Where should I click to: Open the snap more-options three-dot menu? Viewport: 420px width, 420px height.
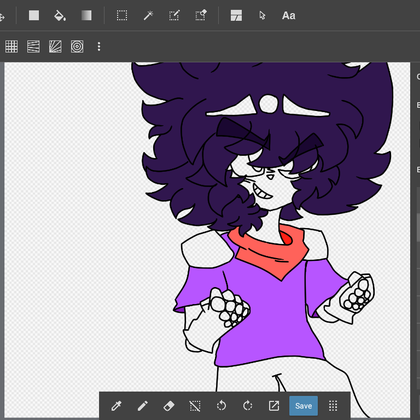click(99, 46)
